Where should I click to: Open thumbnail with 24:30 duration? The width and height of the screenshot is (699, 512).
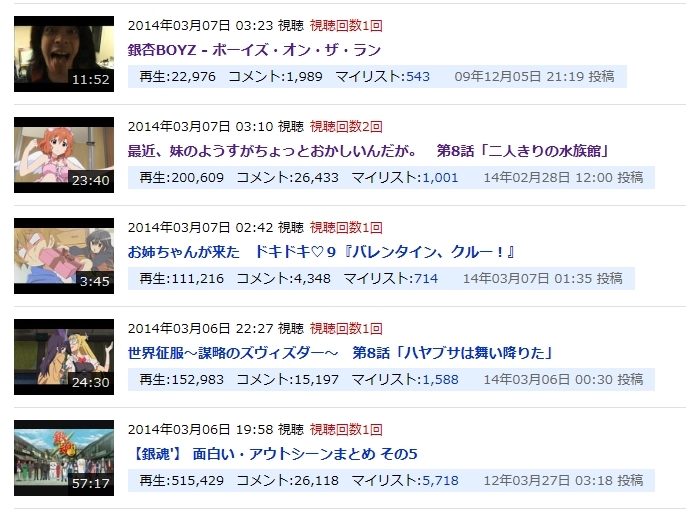[64, 357]
